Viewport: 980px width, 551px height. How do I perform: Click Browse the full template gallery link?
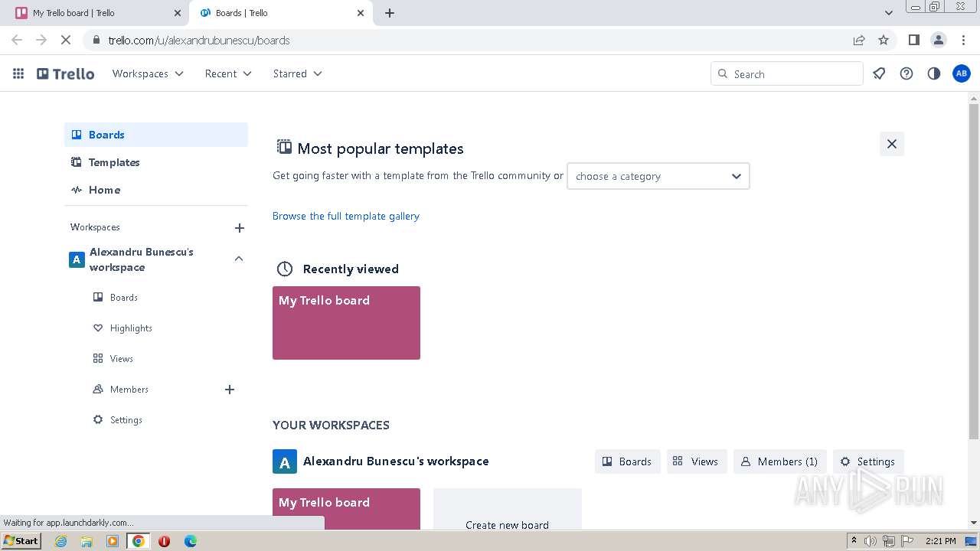coord(346,216)
